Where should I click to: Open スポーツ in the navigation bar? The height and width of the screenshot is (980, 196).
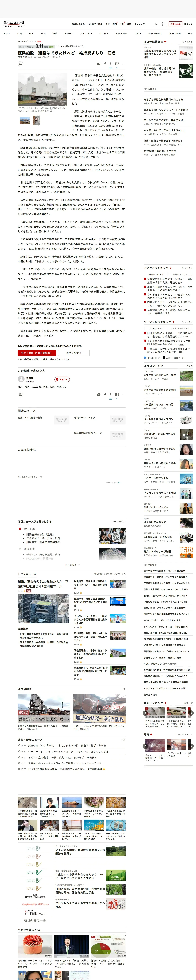click(69, 33)
